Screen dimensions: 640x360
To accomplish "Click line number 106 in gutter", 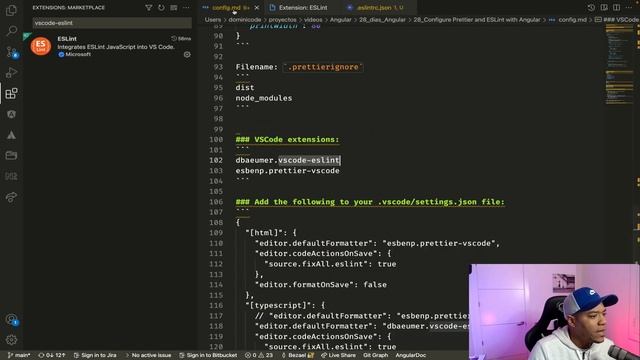I will pyautogui.click(x=216, y=202).
